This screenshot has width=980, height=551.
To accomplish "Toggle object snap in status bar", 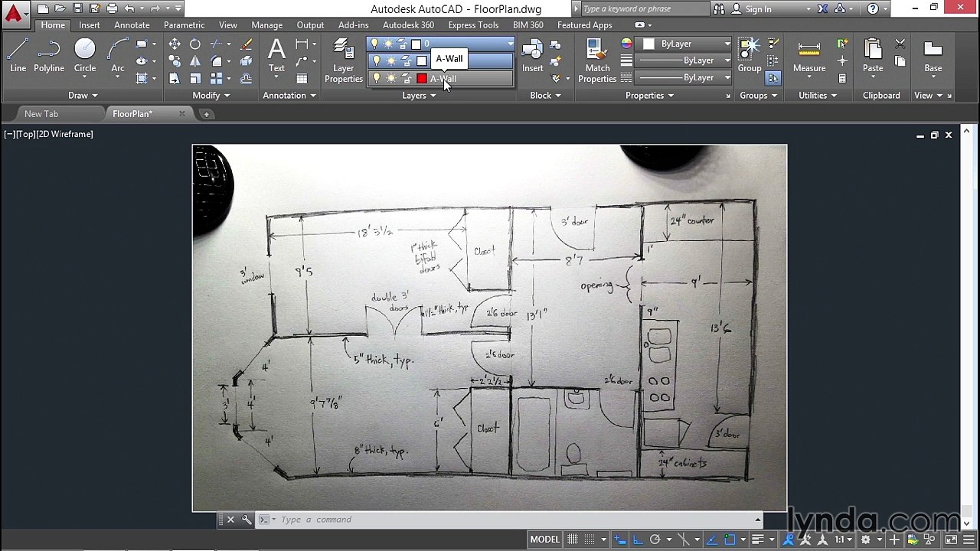I will pos(730,540).
